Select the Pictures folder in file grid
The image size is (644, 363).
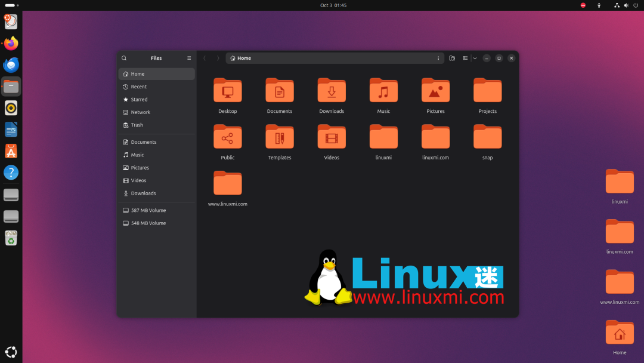435,90
